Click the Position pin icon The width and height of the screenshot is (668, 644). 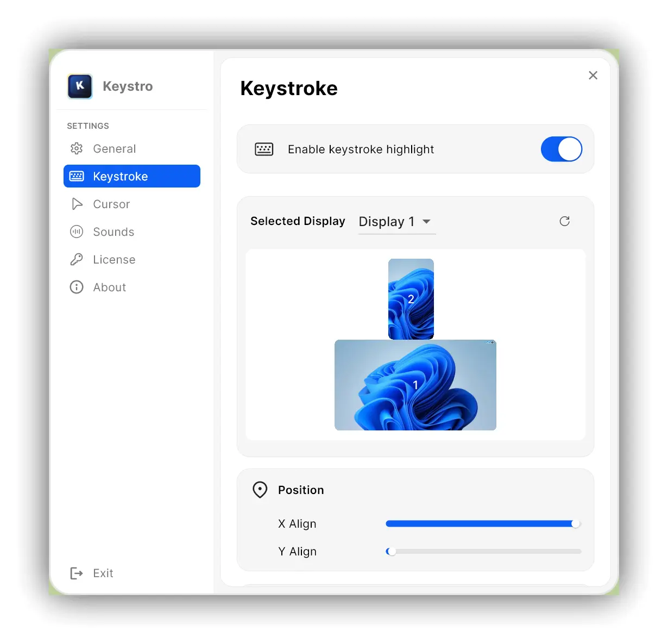pos(260,490)
